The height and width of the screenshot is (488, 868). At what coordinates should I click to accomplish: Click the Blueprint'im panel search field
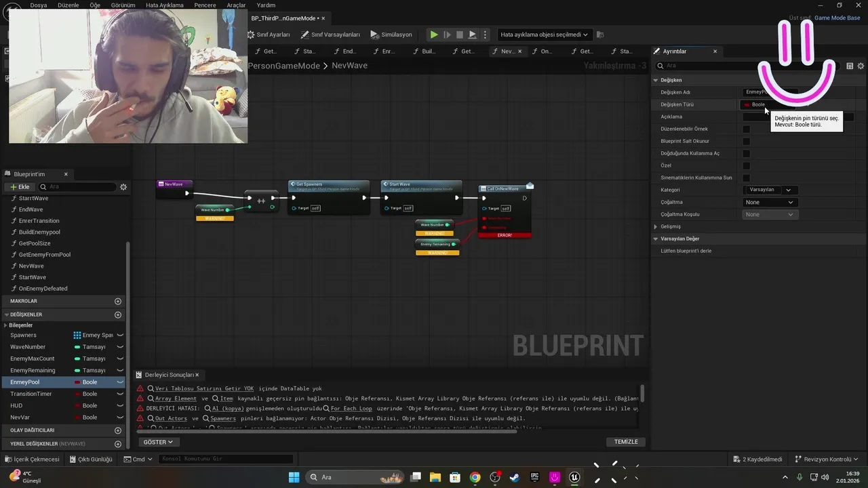77,186
